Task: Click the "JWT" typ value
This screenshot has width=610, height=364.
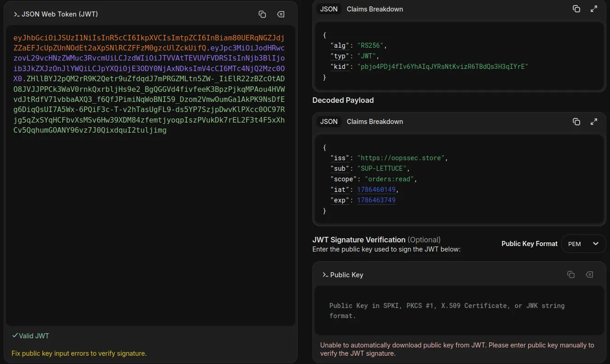Action: 367,56
